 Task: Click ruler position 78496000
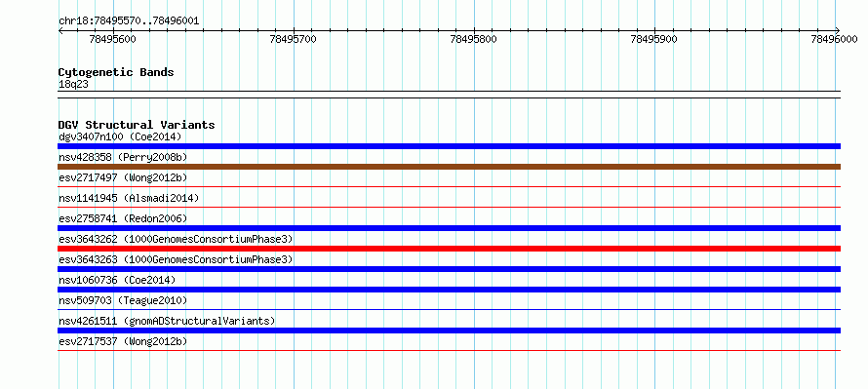coord(834,39)
